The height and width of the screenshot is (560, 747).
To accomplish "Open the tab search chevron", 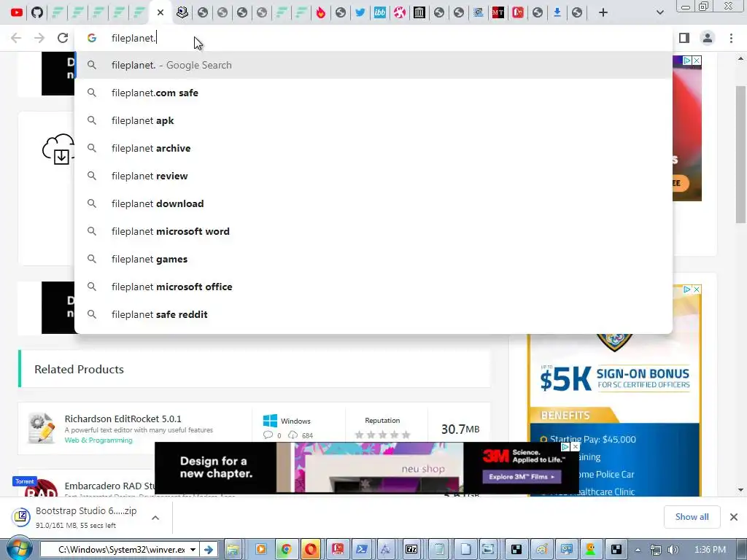I will click(x=659, y=12).
